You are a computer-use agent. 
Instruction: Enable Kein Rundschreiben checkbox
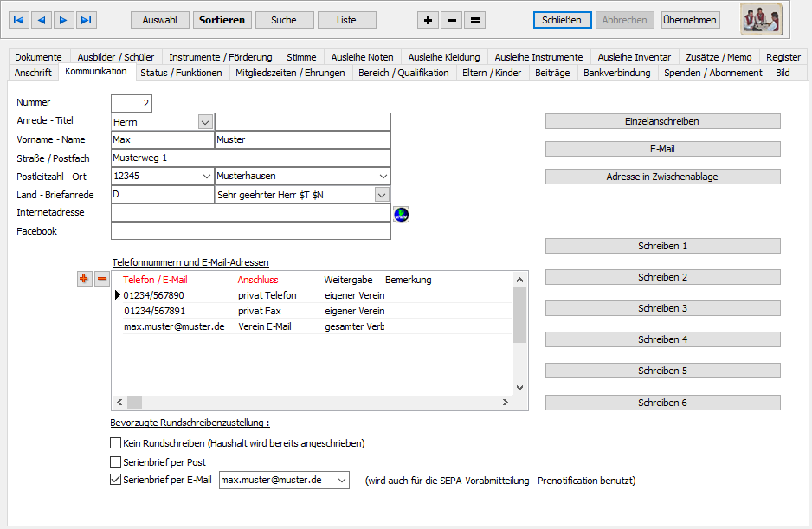pyautogui.click(x=116, y=443)
